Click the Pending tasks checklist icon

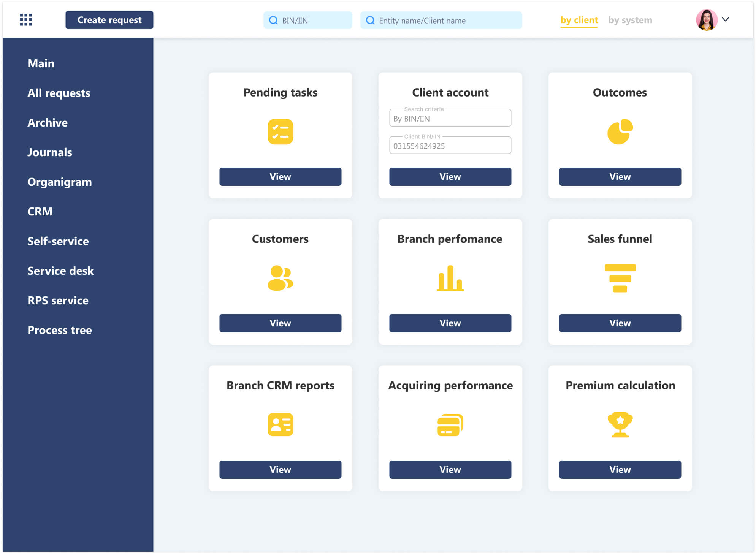(280, 132)
